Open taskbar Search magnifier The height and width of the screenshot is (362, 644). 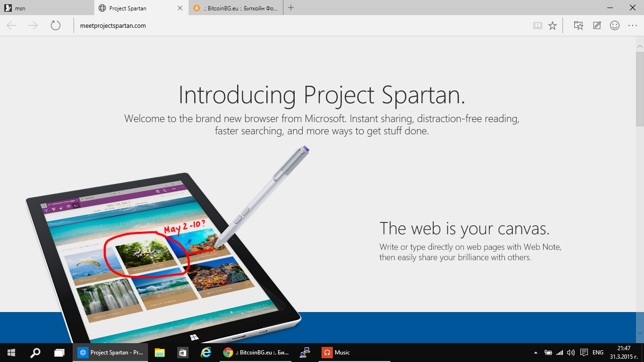(x=35, y=353)
